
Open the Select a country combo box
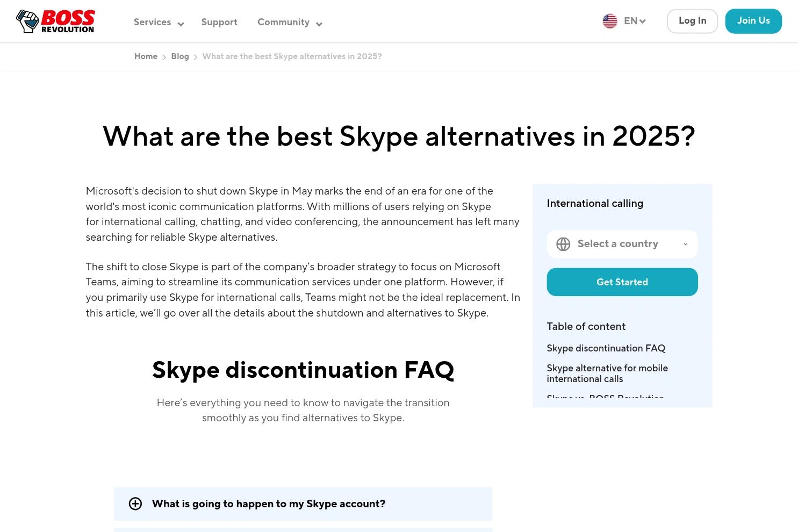[622, 244]
